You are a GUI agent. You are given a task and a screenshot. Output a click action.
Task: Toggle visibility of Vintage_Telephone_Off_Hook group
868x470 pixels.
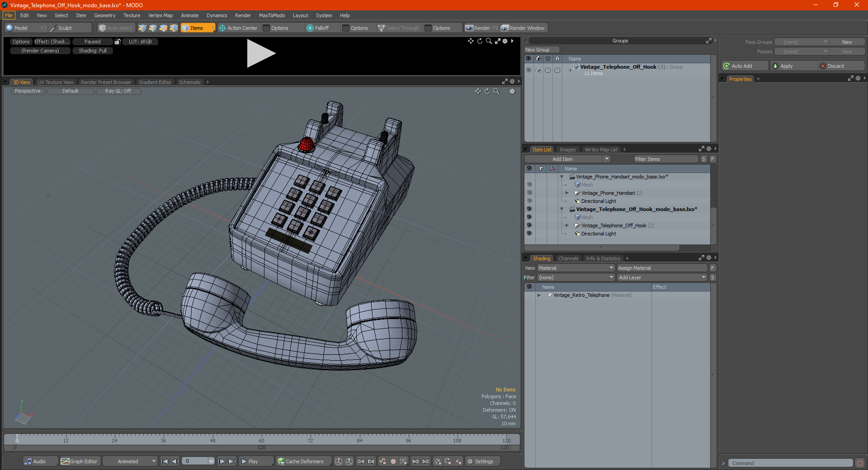coord(528,70)
